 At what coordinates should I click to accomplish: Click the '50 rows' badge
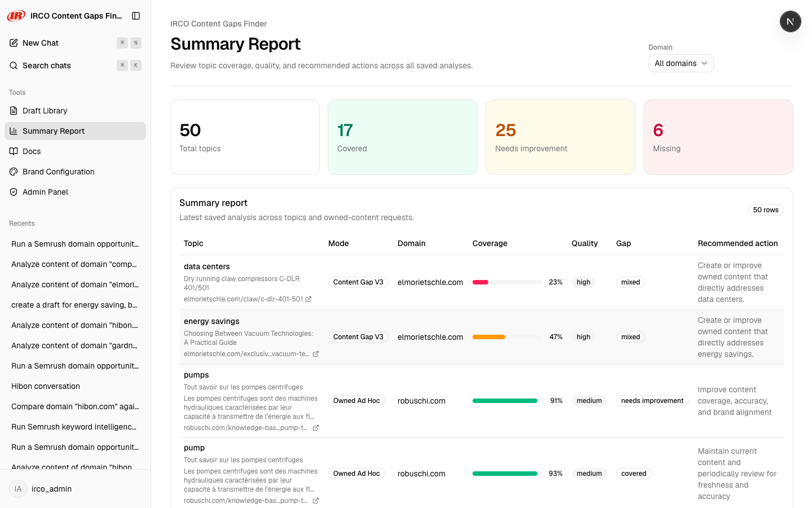point(766,210)
